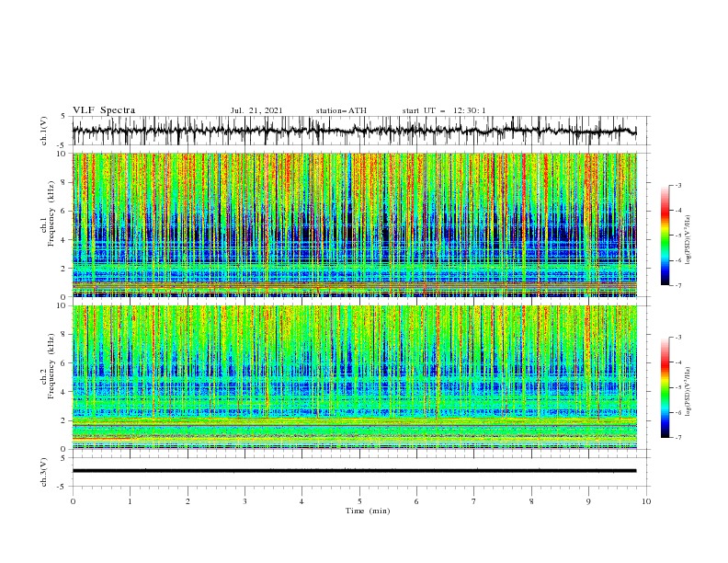Click the ch.1 voltage waveform trace
728x563 pixels.
354,131
